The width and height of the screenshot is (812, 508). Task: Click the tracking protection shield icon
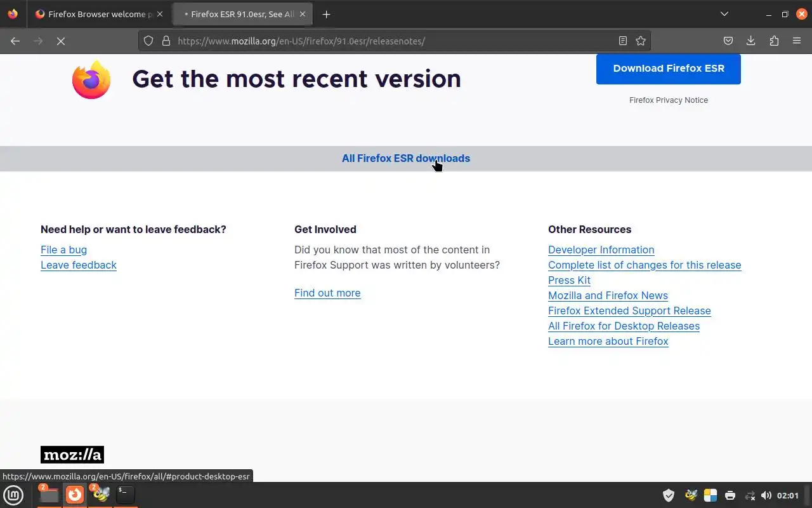[148, 41]
